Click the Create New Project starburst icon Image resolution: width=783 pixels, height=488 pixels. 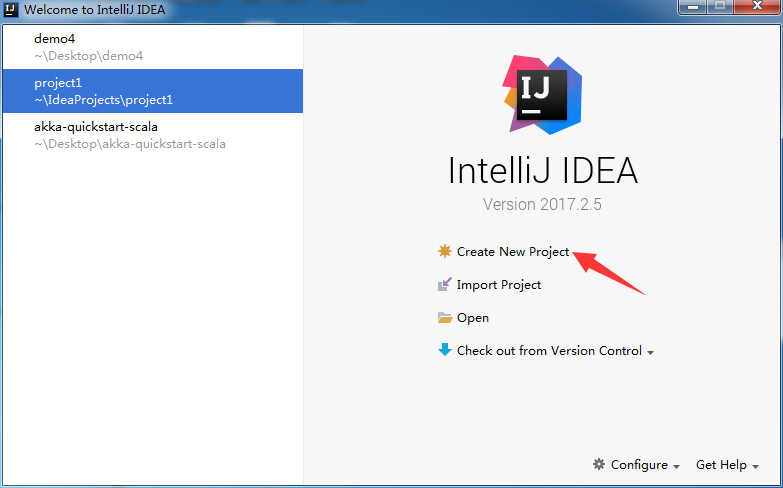(x=444, y=251)
